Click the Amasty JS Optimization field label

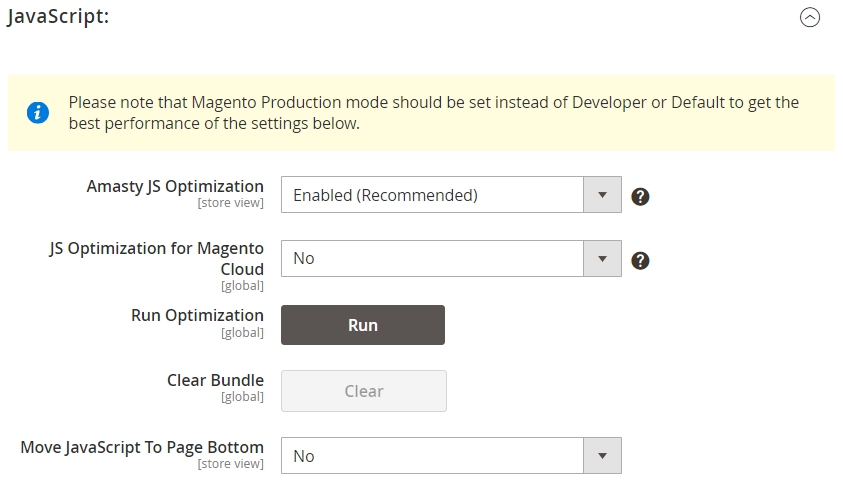tap(175, 186)
